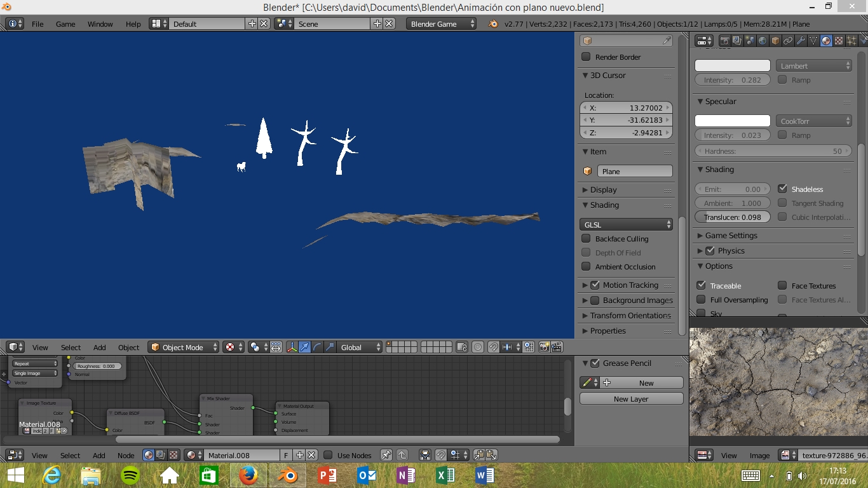Viewport: 868px width, 488px height.
Task: Open the GLSL shading mode dropdown
Action: click(626, 224)
